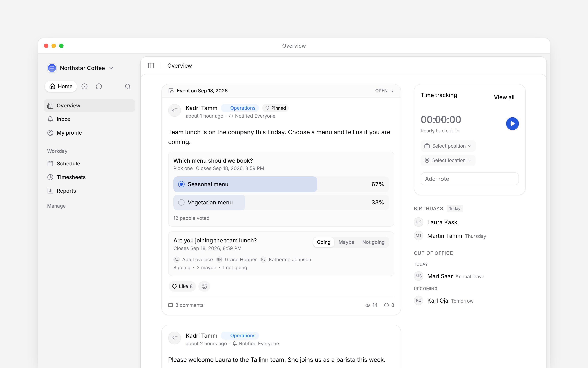Click the reactions smiley icon showing 8

point(386,305)
